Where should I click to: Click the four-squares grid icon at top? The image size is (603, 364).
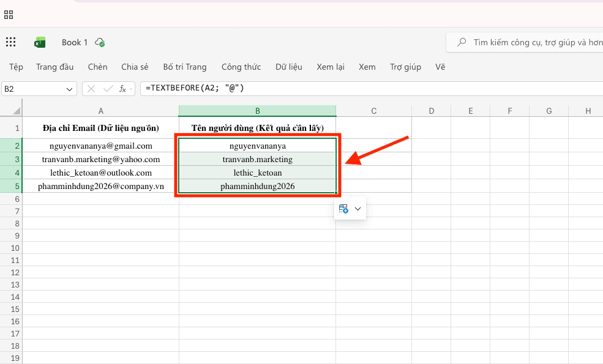(x=9, y=15)
